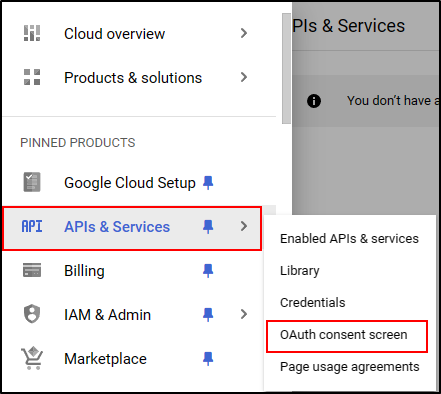Go to Library in the APIs submenu
Viewport: 441px width, 394px height.
pyautogui.click(x=300, y=271)
